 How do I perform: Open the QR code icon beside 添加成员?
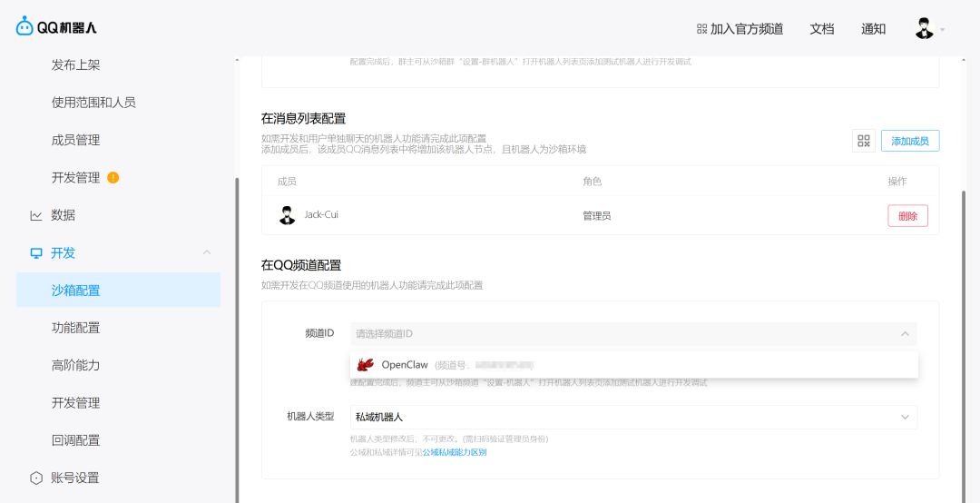tap(863, 141)
